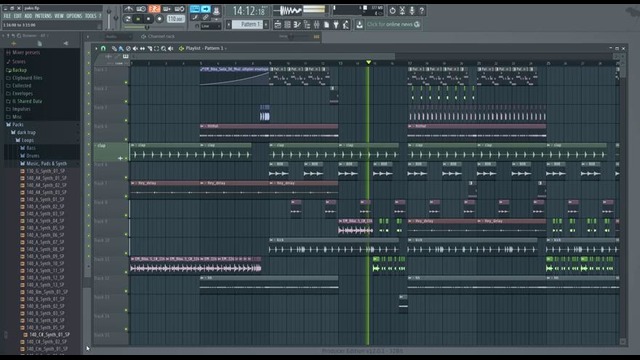Screen dimensions: 640x360
Task: Click the document icon in shortcut toolbar
Action: [326, 25]
